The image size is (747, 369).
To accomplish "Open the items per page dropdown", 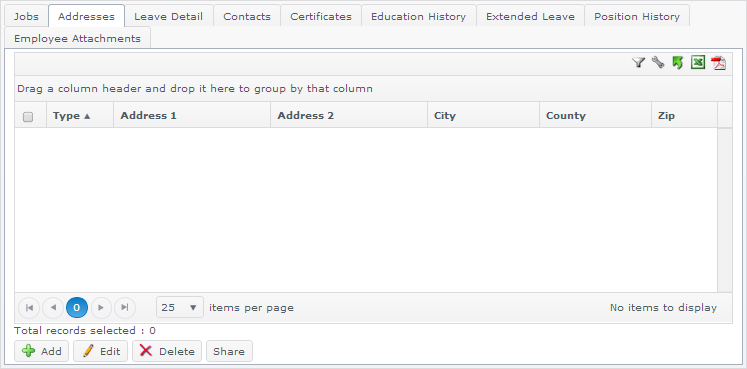I will (x=180, y=307).
